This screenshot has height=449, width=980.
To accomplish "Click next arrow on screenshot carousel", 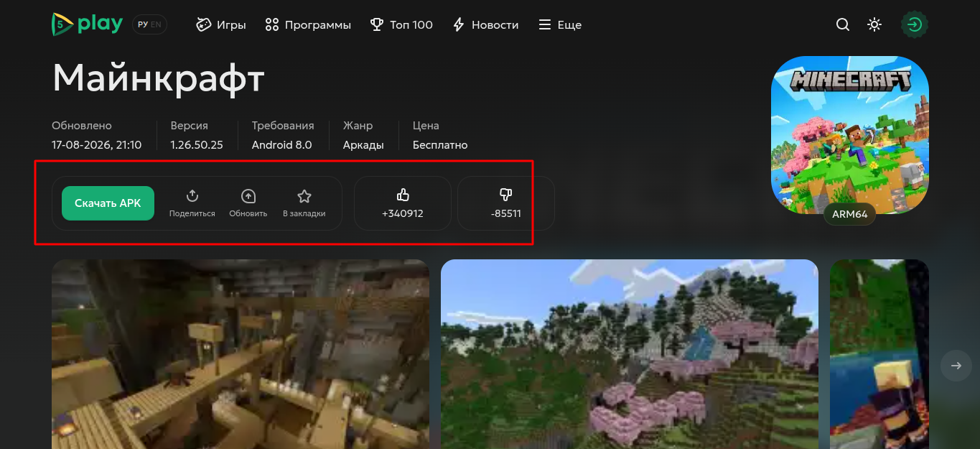I will coord(956,366).
